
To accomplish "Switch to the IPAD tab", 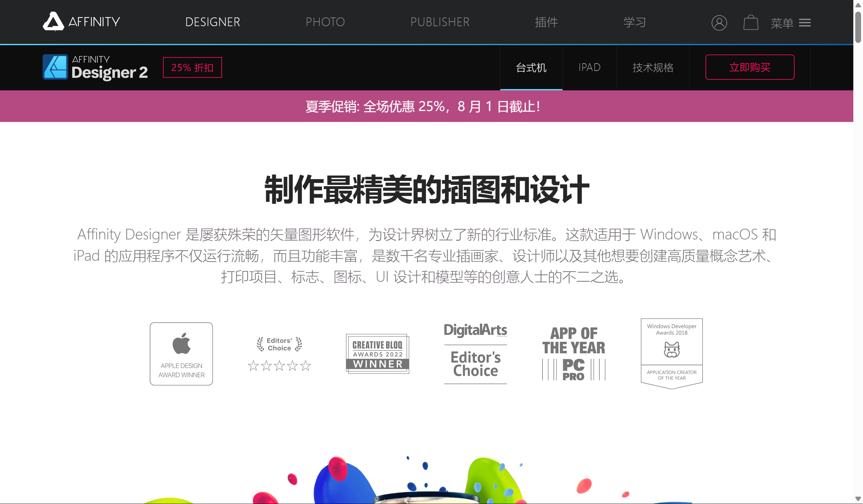I will (x=589, y=67).
